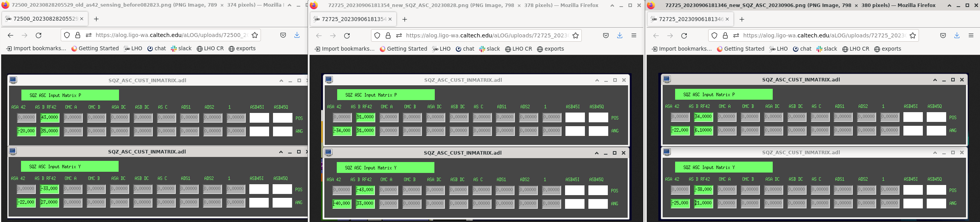Click the back arrow in the left Firefox window

click(x=10, y=35)
